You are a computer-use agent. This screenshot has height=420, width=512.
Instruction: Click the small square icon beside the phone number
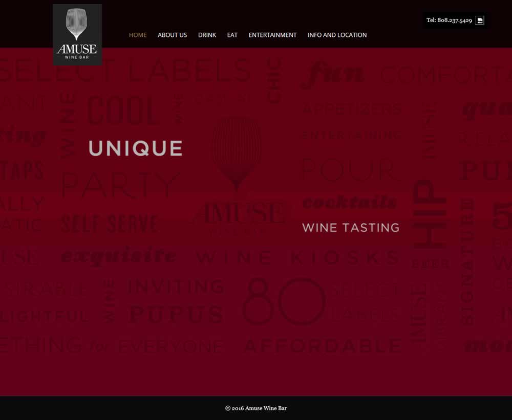[480, 20]
